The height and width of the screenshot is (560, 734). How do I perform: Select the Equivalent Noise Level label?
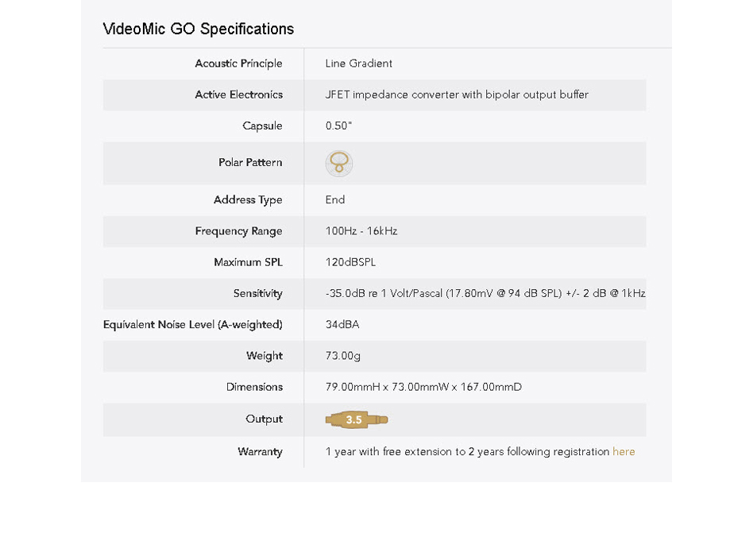193,324
